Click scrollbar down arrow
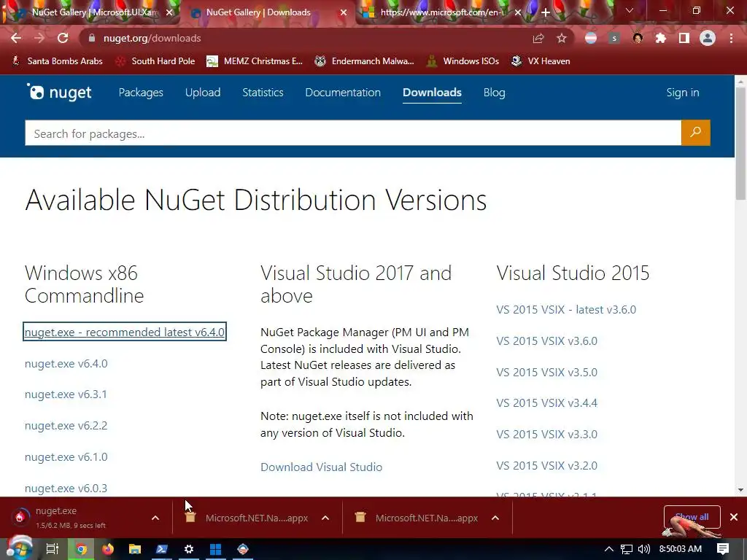Image resolution: width=747 pixels, height=560 pixels. click(x=740, y=489)
